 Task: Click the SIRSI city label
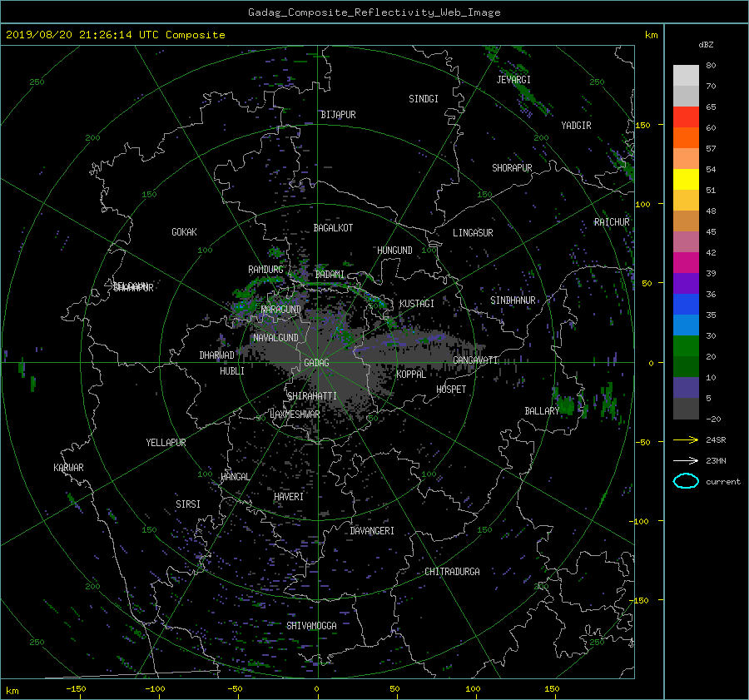(188, 504)
